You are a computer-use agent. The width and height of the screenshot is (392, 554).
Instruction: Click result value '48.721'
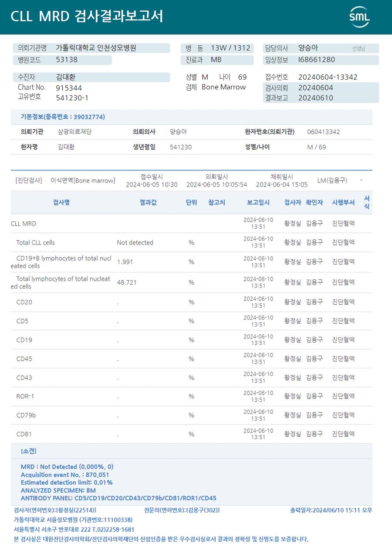(x=127, y=282)
